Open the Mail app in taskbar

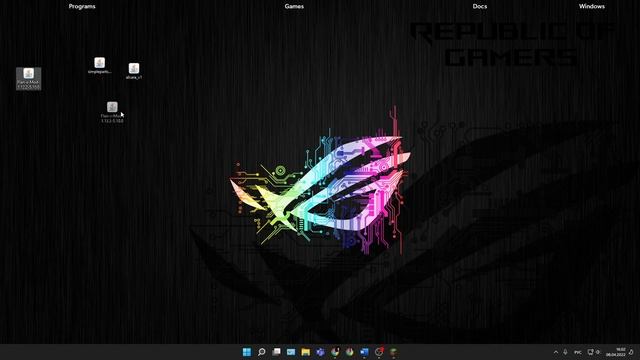pos(291,352)
